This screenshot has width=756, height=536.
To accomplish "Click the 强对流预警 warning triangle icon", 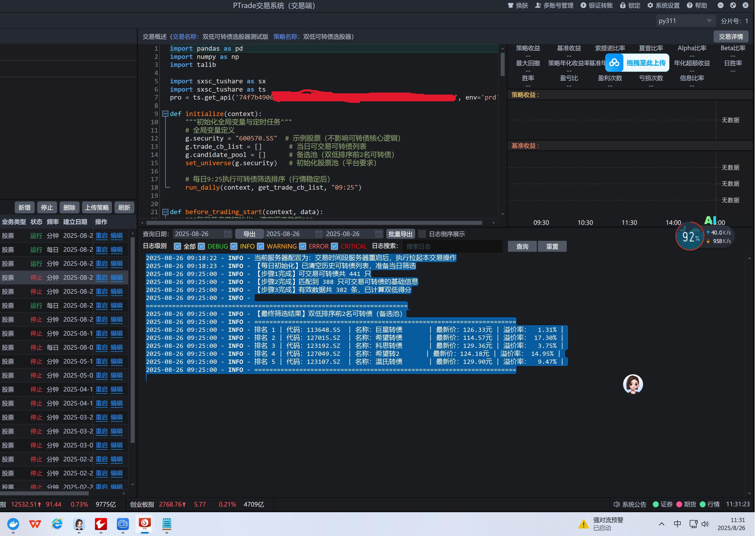I will 583,524.
